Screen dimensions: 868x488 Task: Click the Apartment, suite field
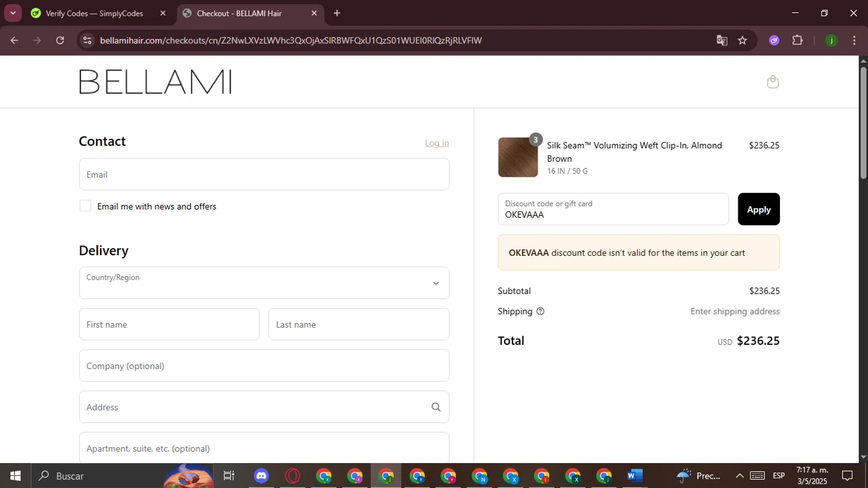pyautogui.click(x=264, y=447)
